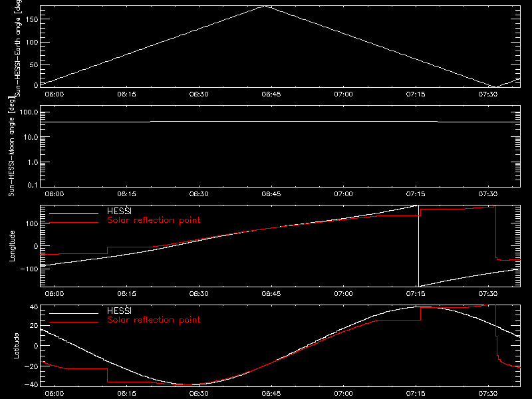Screen dimensions: 532x399
Task: Click the Sun-HESSI-Moon angle axis title
Action: click(11, 146)
